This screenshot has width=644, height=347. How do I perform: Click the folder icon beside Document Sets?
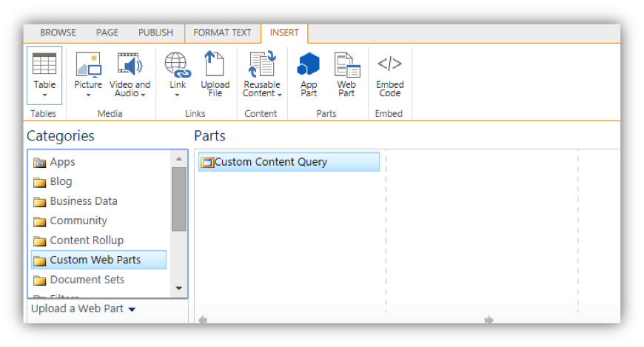point(39,280)
